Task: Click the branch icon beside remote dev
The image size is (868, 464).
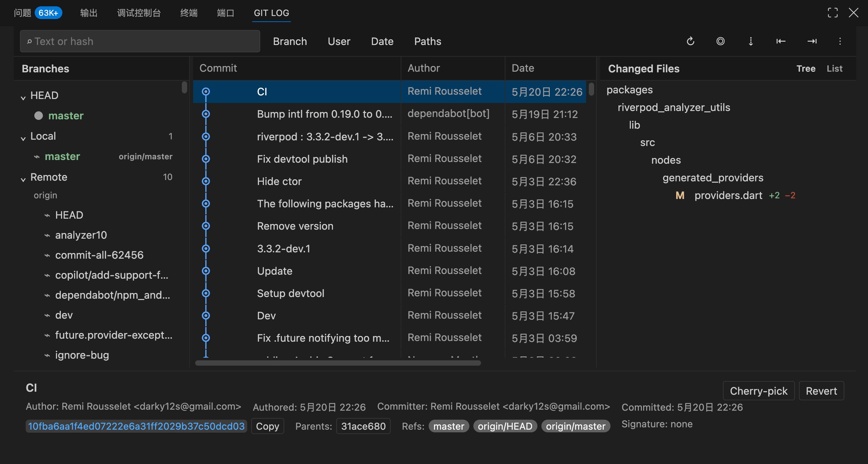Action: pos(47,315)
